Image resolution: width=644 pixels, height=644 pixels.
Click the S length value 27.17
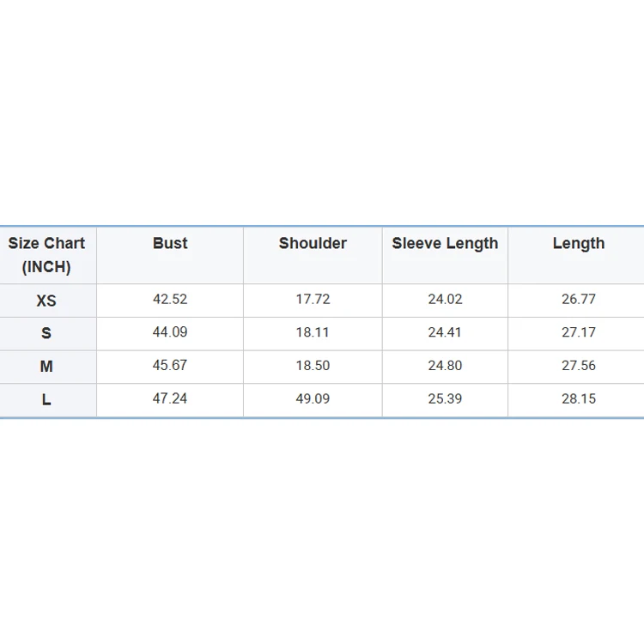click(x=578, y=332)
